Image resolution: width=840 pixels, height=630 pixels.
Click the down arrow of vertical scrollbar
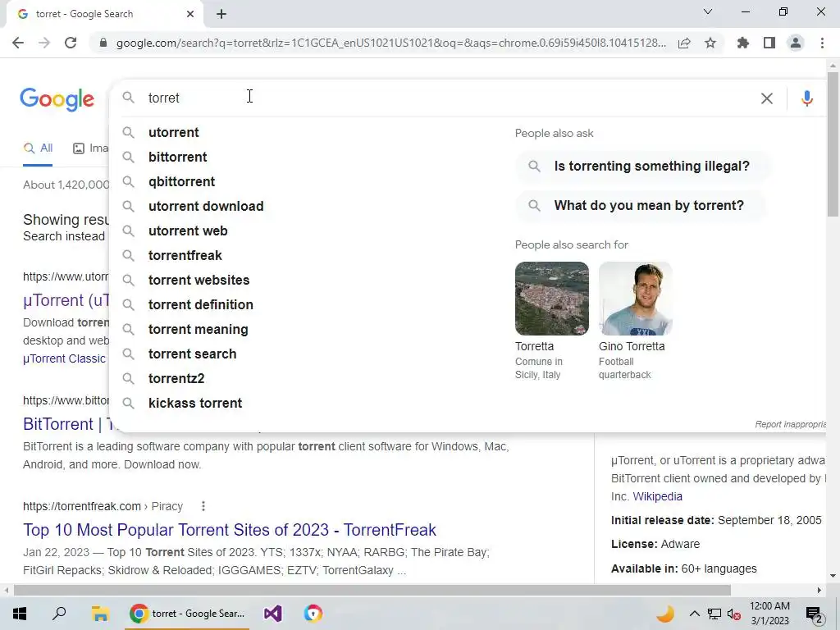coord(833,577)
